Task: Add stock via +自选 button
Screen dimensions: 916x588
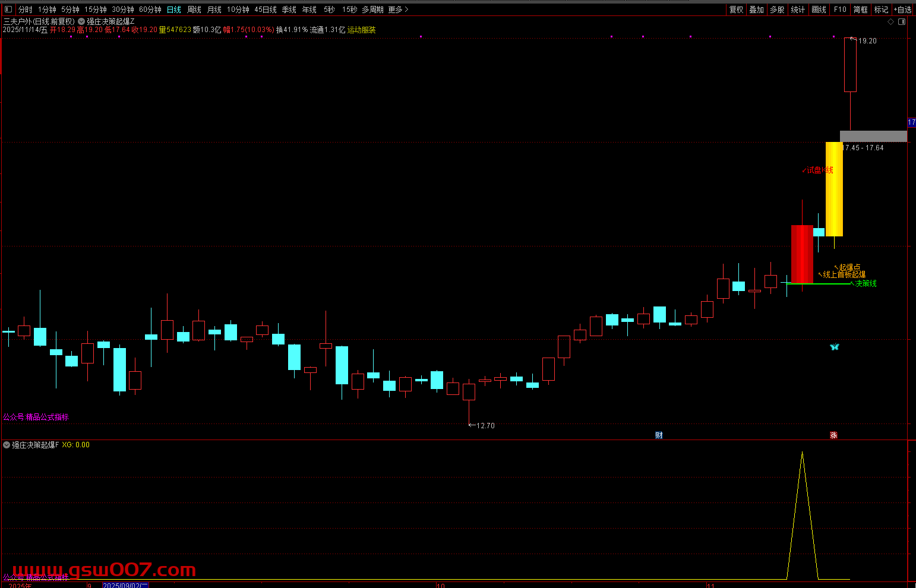Action: click(x=902, y=10)
